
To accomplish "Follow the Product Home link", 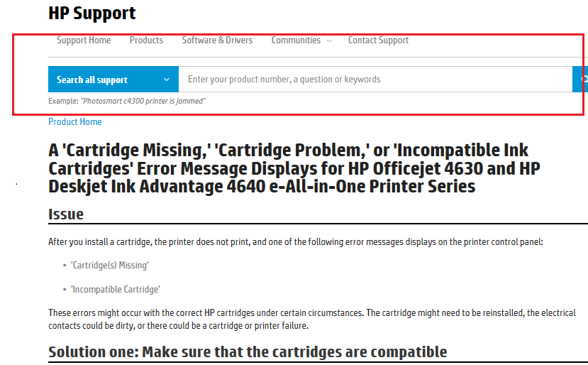I will pyautogui.click(x=75, y=121).
